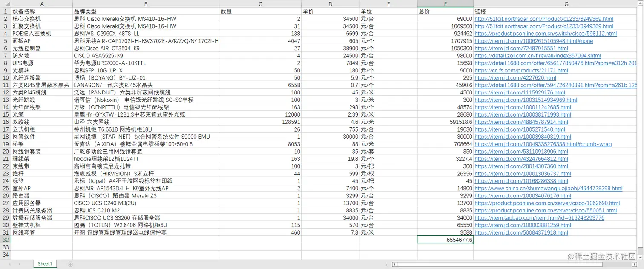
Task: Select the 壁挂式机柜 cell
Action: pos(42,225)
